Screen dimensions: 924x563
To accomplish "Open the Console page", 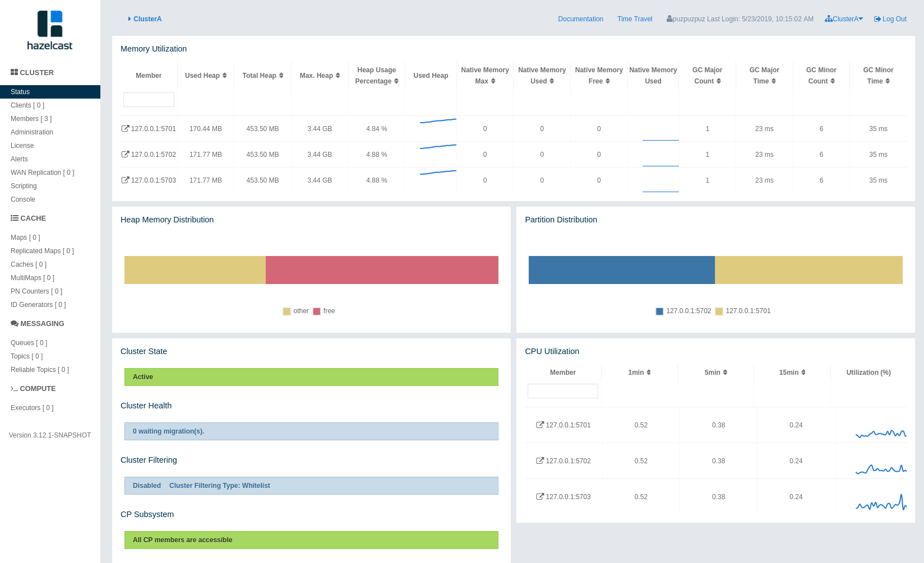I will [x=23, y=199].
